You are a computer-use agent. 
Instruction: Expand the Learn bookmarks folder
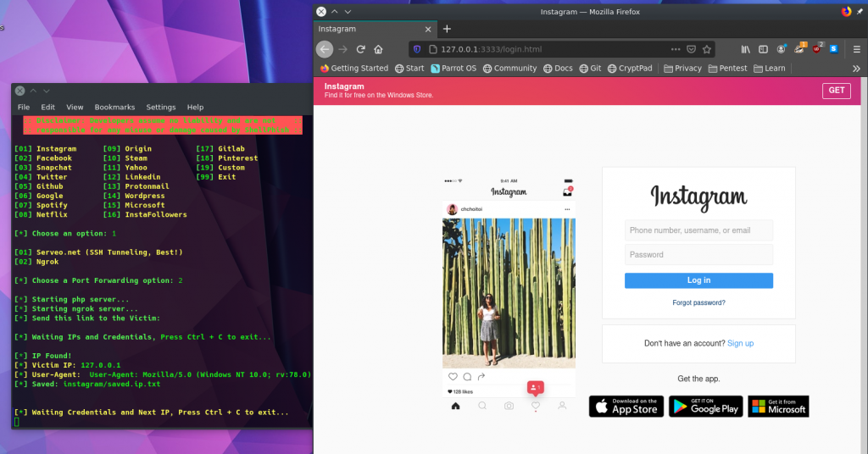point(770,68)
